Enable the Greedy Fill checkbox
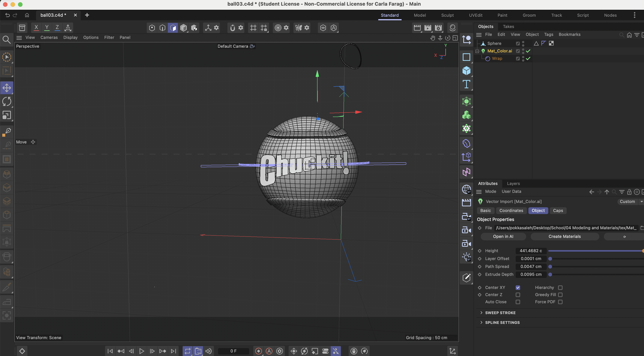644x356 pixels. pos(560,295)
